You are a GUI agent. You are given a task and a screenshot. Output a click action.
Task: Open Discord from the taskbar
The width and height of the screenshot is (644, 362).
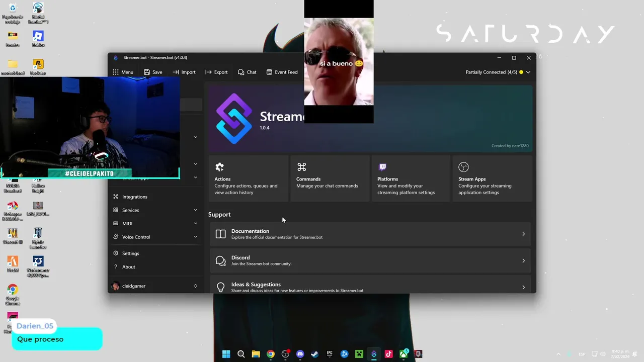(x=300, y=354)
